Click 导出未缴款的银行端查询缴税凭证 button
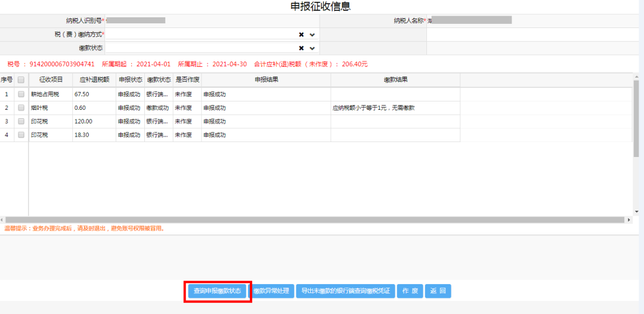 click(345, 291)
